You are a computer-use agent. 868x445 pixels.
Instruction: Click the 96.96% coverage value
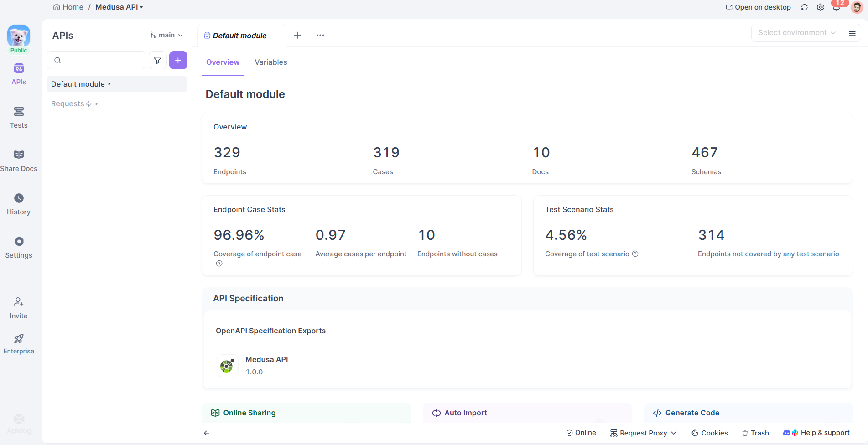point(239,235)
